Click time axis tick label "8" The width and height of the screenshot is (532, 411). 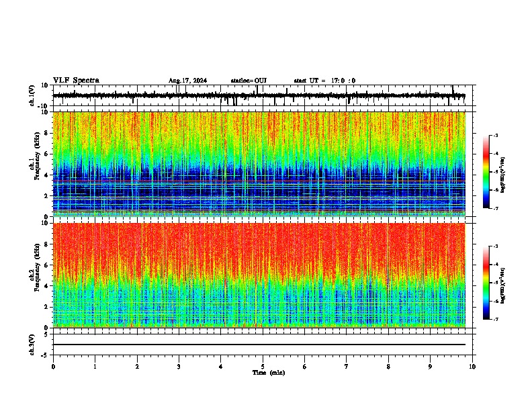(x=388, y=367)
